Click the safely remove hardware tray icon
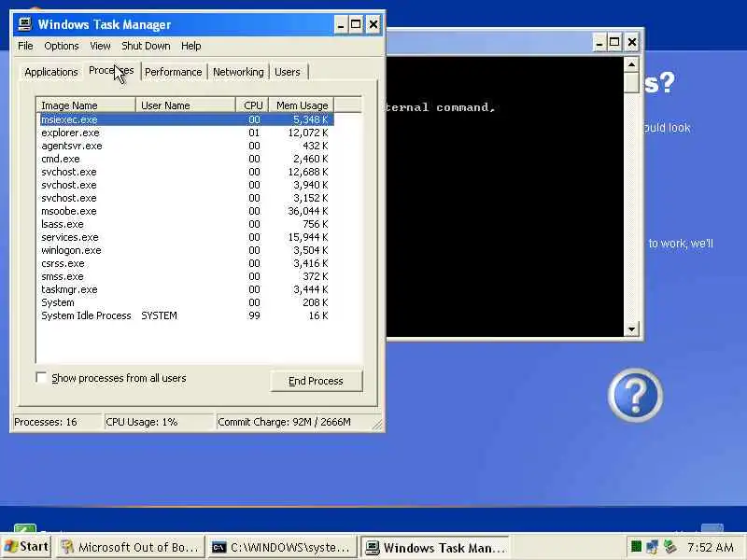Image resolution: width=747 pixels, height=560 pixels. pyautogui.click(x=670, y=546)
